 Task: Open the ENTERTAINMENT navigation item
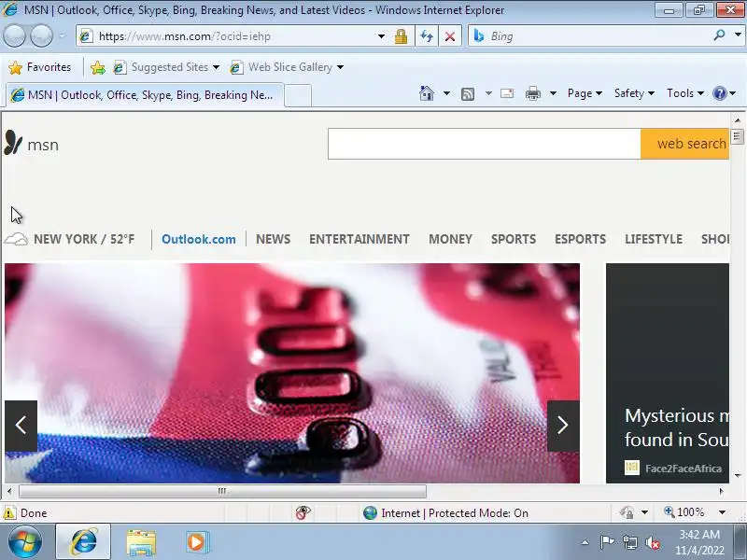point(359,239)
